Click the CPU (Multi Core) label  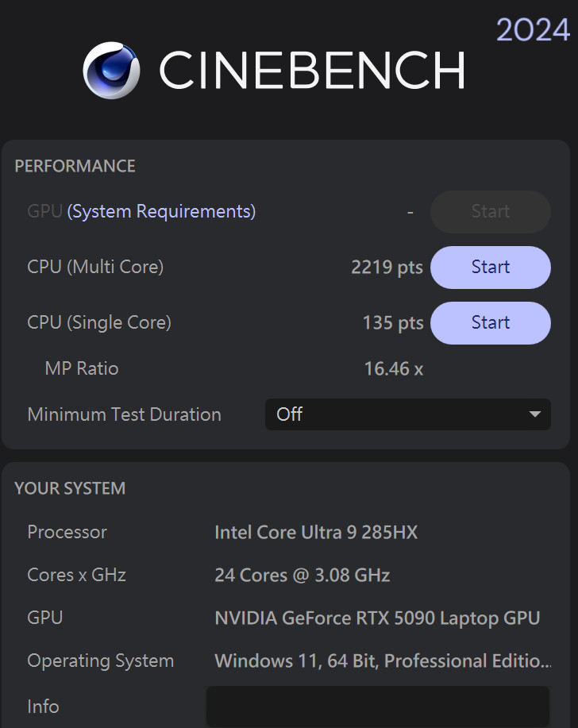coord(95,268)
